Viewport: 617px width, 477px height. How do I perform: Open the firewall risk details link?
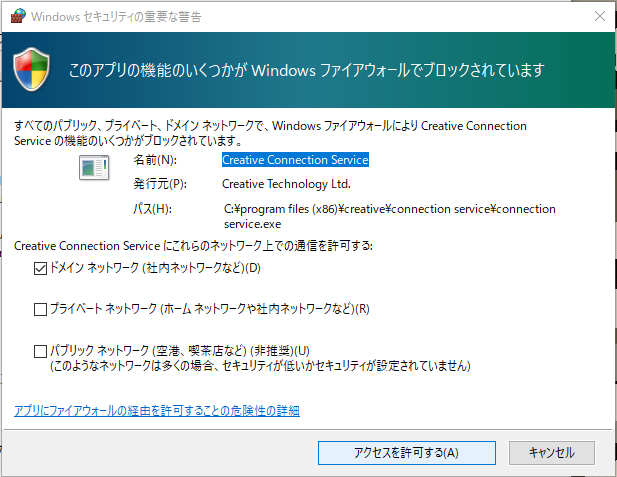click(x=157, y=411)
